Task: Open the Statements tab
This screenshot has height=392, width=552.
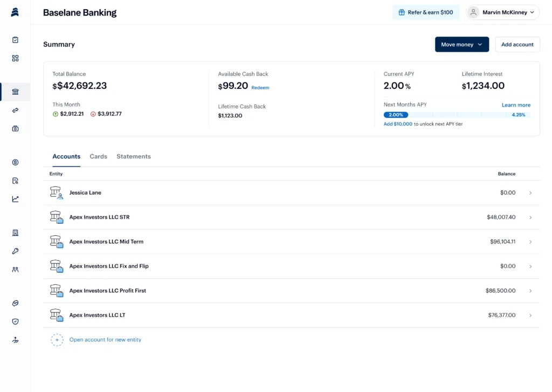Action: coord(133,156)
